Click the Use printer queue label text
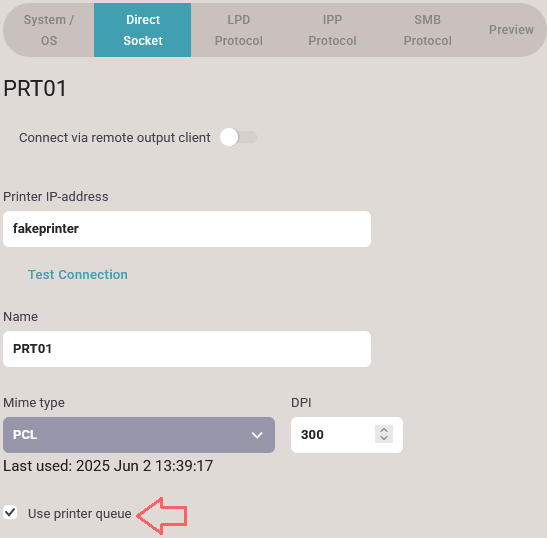 [80, 514]
